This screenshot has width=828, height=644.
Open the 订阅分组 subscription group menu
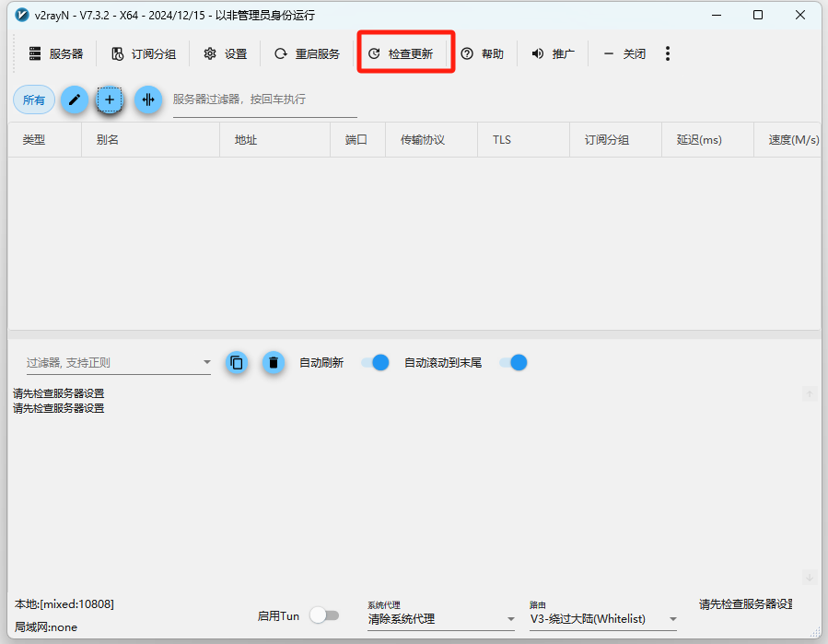click(143, 54)
